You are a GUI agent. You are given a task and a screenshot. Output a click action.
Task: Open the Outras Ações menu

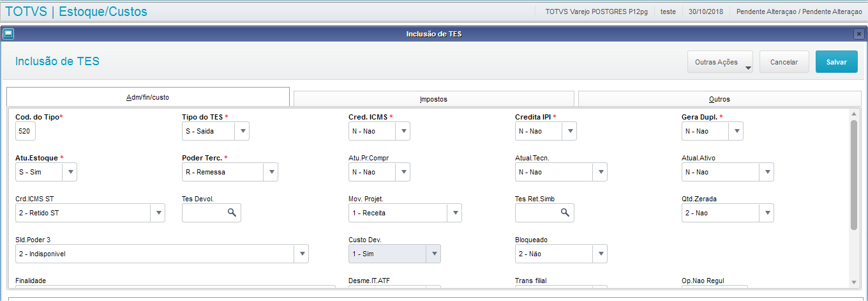pyautogui.click(x=720, y=62)
